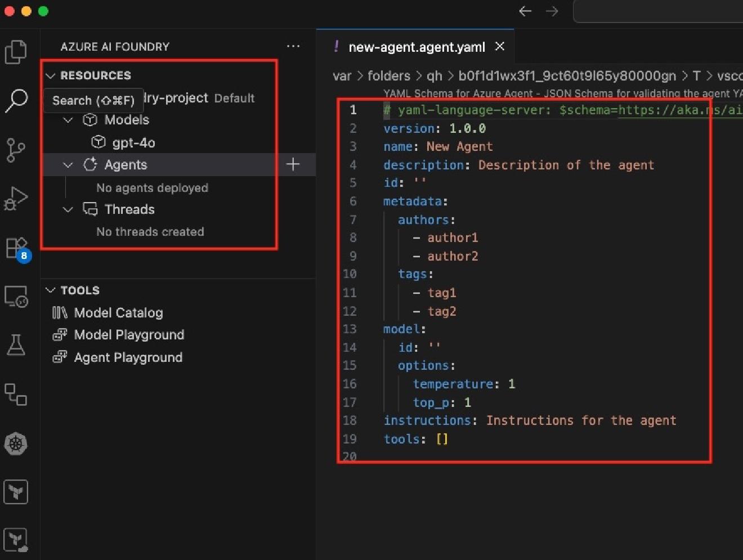Open the Explorer view
The image size is (743, 560).
pos(16,51)
